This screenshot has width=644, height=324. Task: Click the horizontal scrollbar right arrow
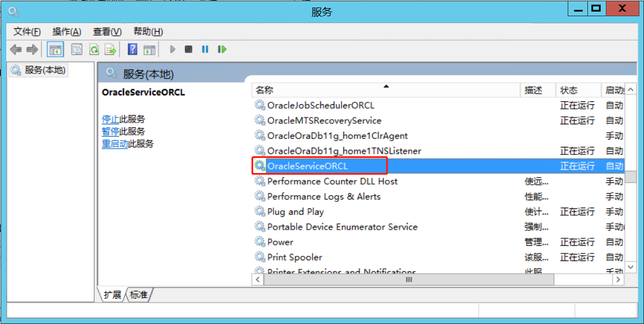click(618, 279)
